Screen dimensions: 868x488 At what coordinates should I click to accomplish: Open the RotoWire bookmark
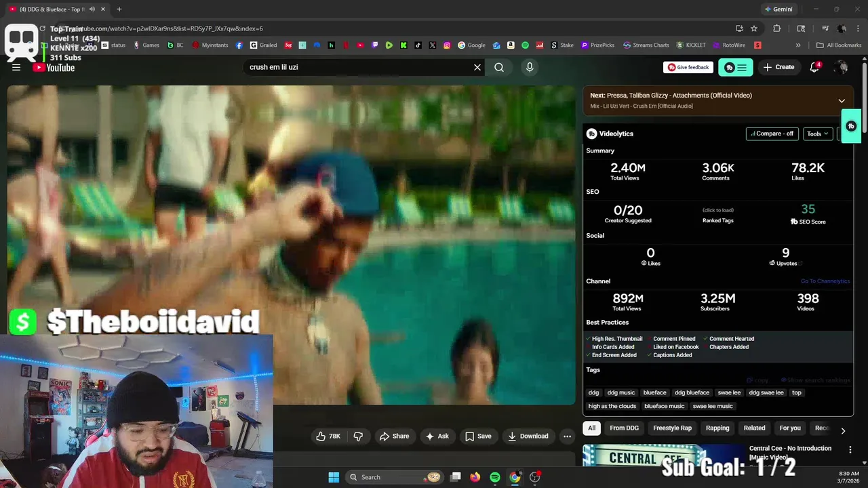point(728,45)
